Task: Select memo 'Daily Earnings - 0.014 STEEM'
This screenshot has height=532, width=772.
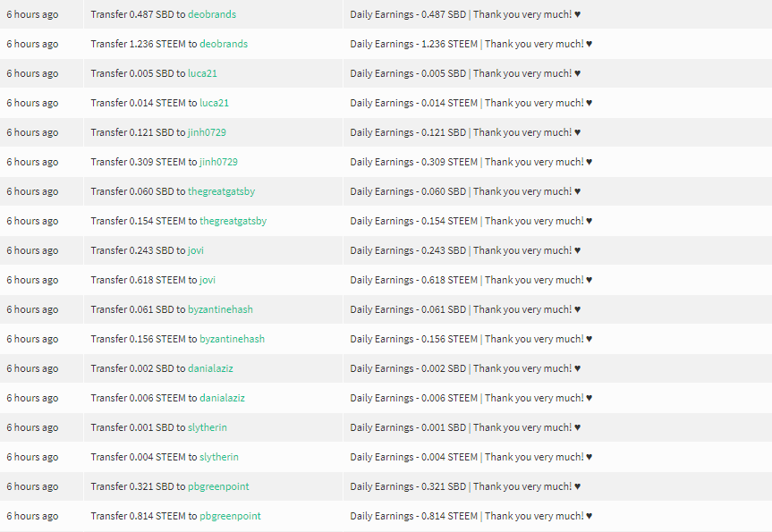Action: (414, 103)
